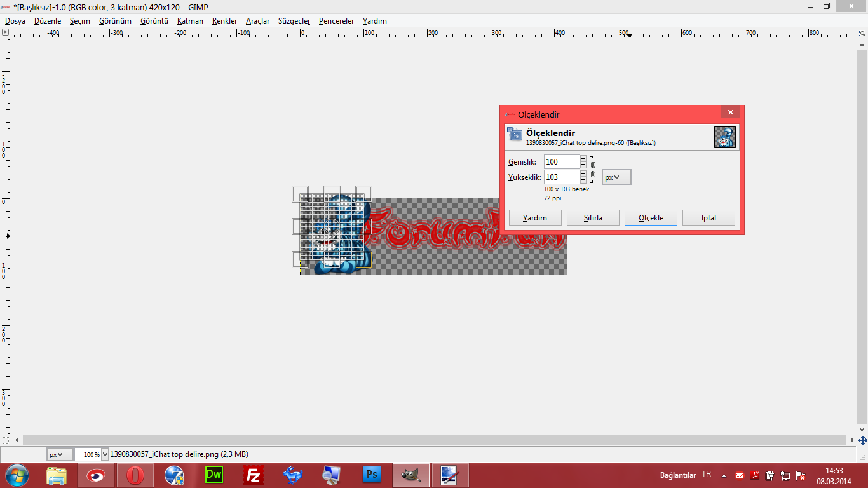
Task: Increase Genişlik with the up arrow
Action: pyautogui.click(x=583, y=158)
